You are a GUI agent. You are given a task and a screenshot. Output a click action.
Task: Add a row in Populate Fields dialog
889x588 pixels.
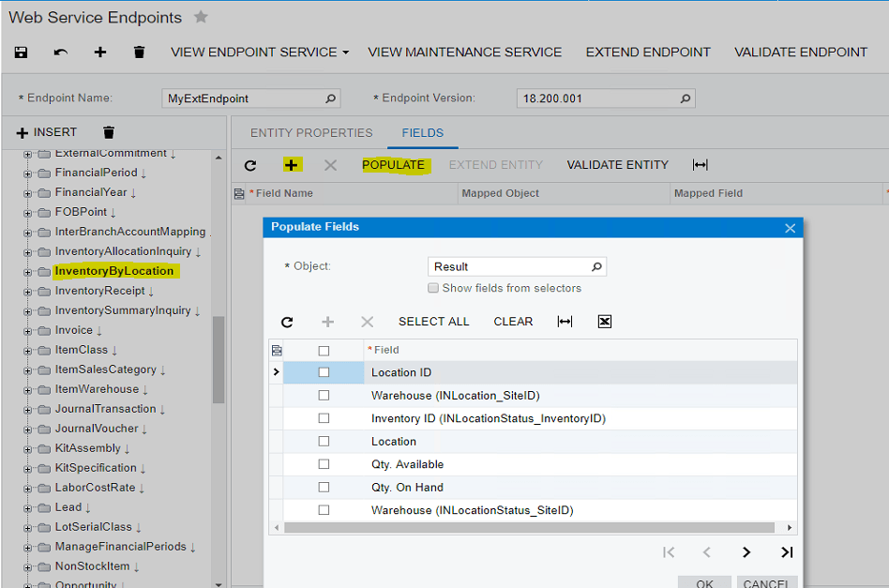coord(327,322)
